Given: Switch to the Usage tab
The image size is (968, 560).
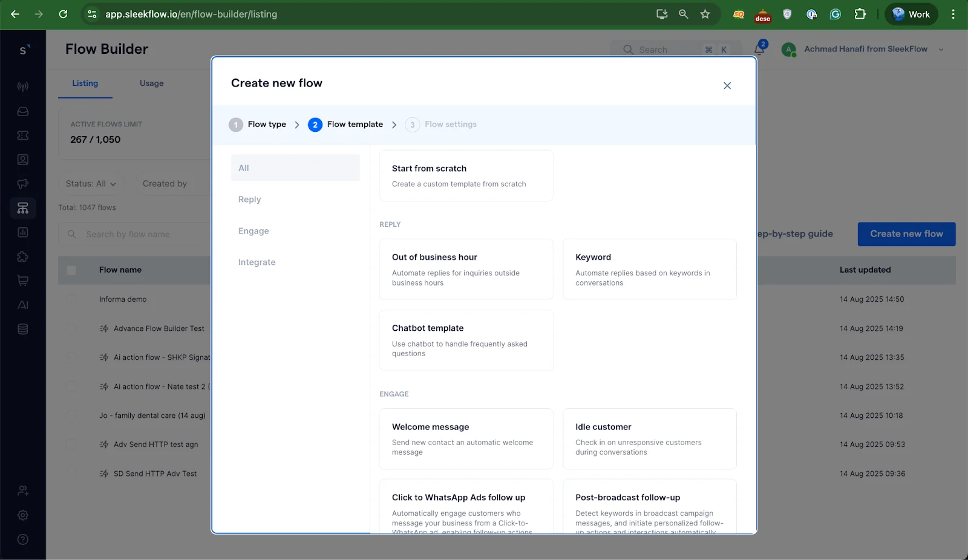Looking at the screenshot, I should [151, 83].
